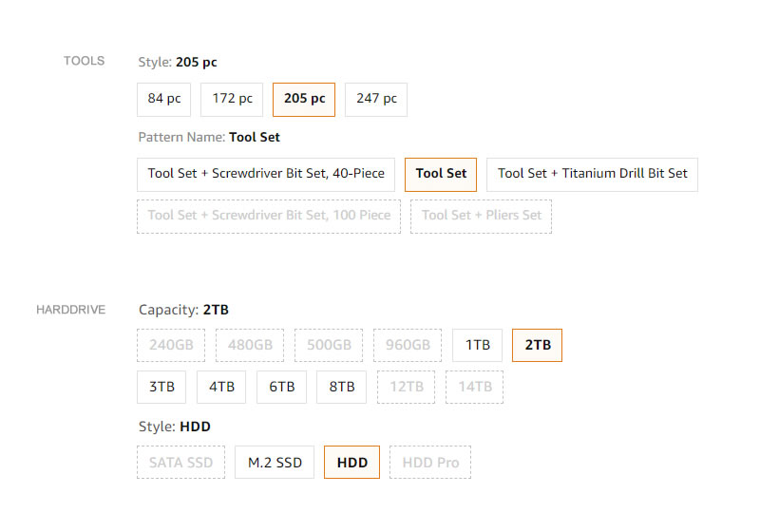The width and height of the screenshot is (760, 532).
Task: Pick the 247 pc style option
Action: tap(376, 99)
